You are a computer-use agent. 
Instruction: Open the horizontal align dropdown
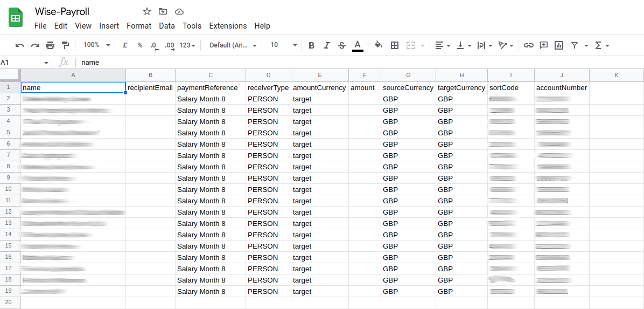pos(443,45)
